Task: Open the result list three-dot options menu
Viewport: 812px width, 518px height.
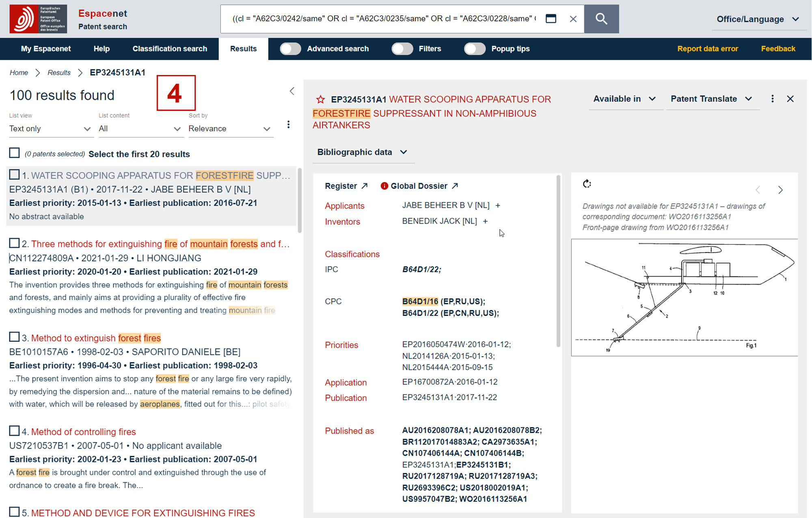Action: point(288,124)
